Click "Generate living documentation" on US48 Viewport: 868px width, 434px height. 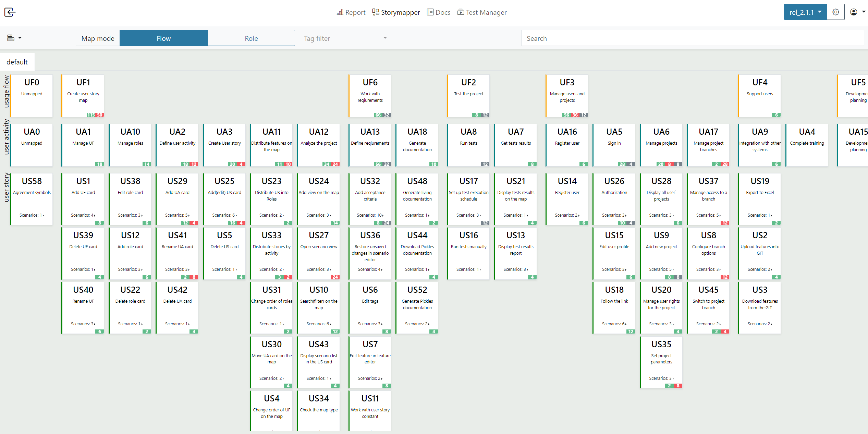[x=417, y=196]
